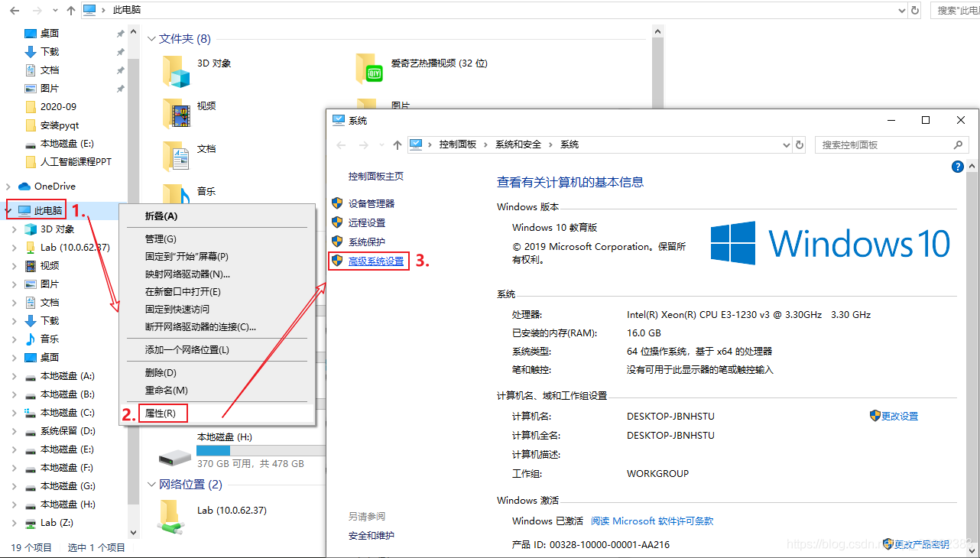The image size is (980, 558).
Task: Expand 系统保留 (D:) in sidebar tree
Action: click(x=15, y=430)
